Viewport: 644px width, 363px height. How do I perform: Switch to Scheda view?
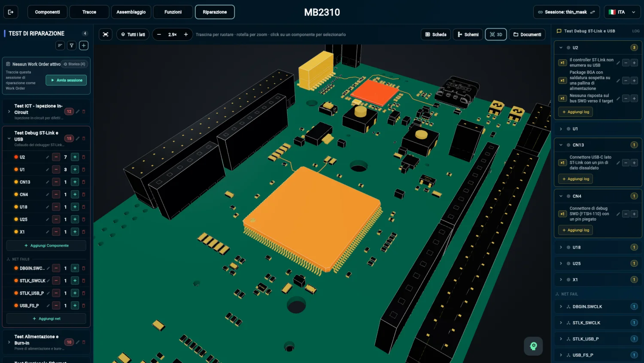coord(436,34)
